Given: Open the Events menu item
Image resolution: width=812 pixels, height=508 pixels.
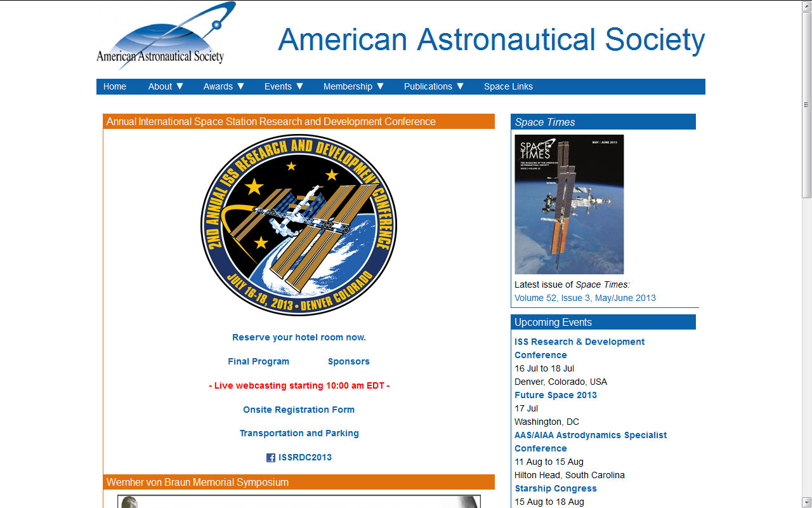Looking at the screenshot, I should point(278,86).
